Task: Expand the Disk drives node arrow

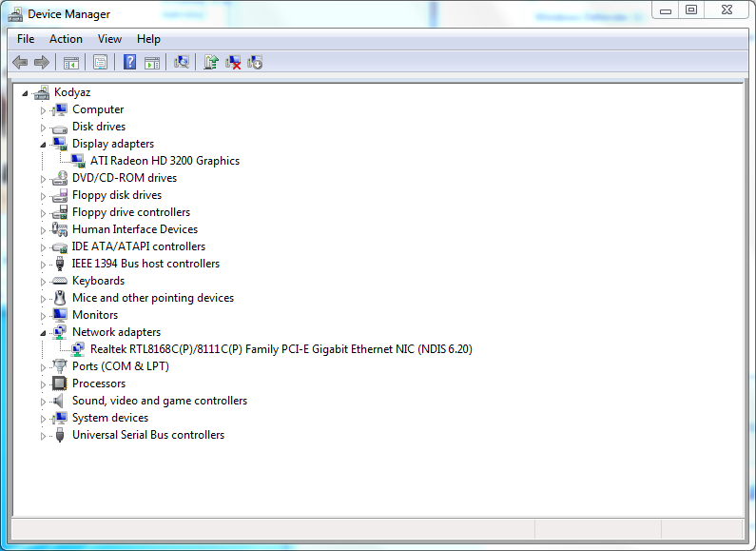Action: click(43, 128)
